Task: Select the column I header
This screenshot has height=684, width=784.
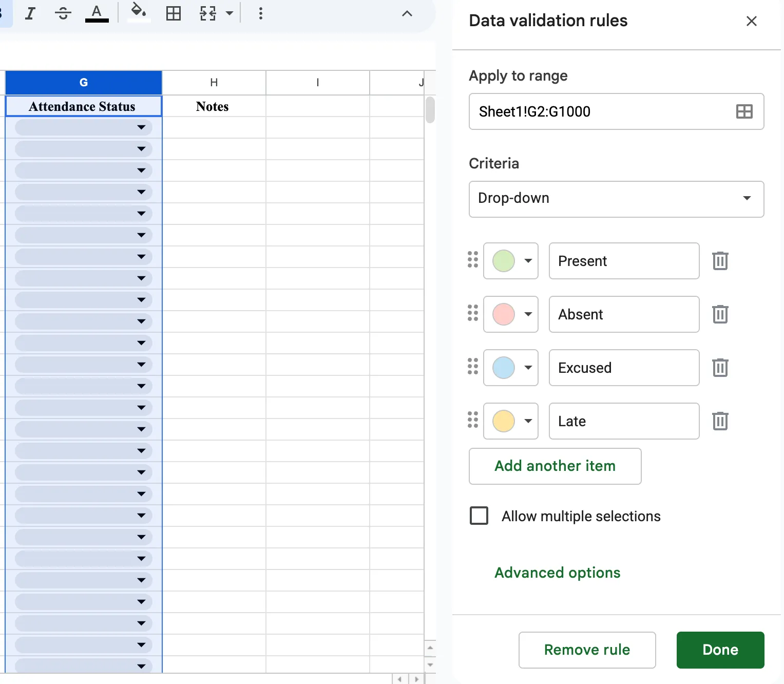Action: (318, 82)
